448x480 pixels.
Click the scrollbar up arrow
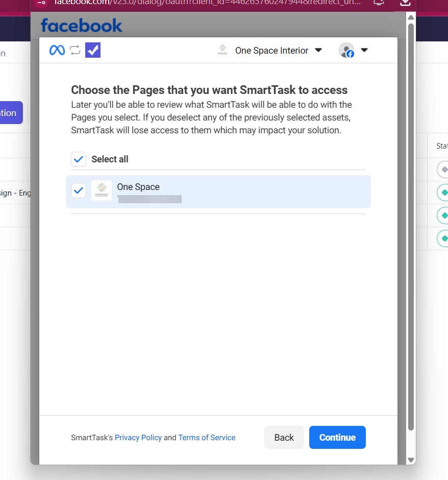411,17
